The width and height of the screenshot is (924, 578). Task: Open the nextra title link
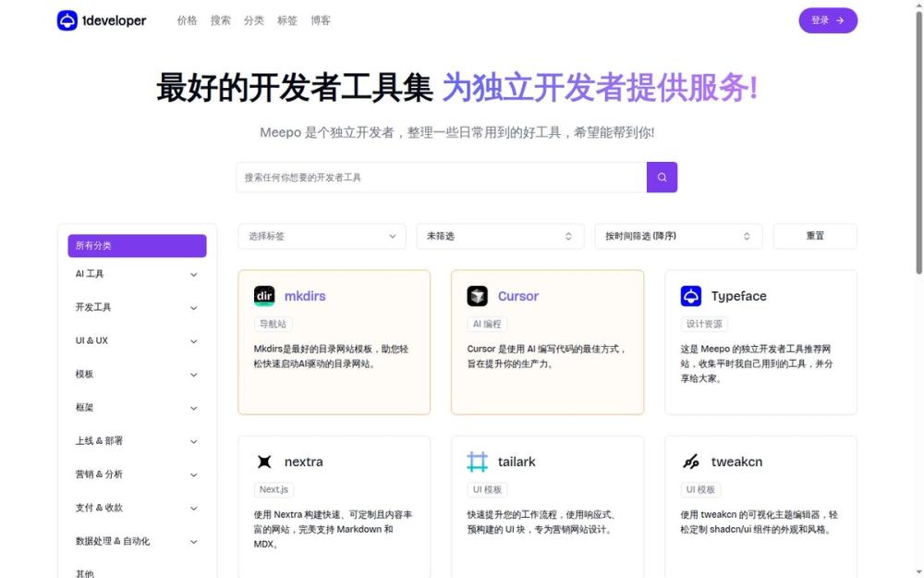point(303,461)
